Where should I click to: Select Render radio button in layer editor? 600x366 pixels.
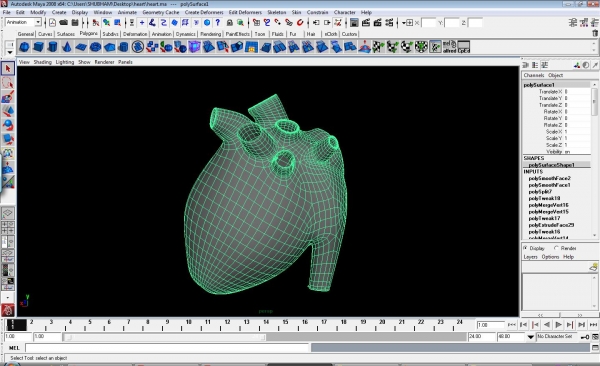[556, 248]
